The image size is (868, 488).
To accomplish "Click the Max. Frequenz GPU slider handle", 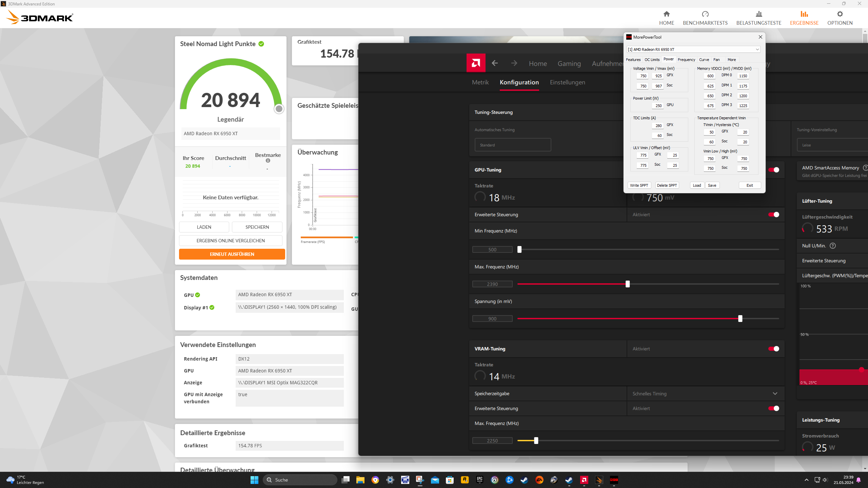I will (628, 284).
